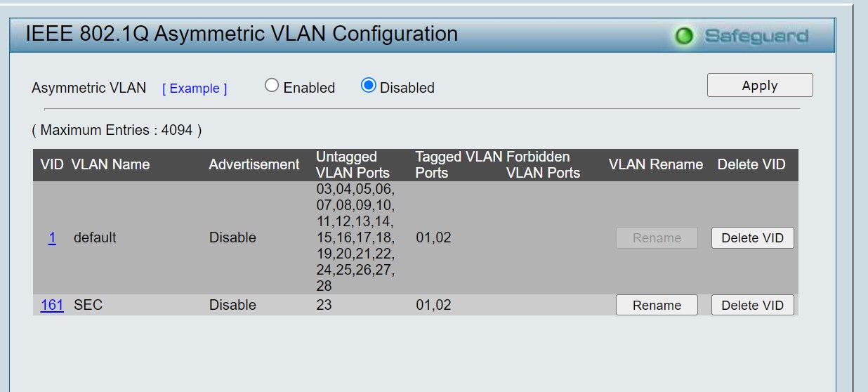Image resolution: width=868 pixels, height=392 pixels.
Task: Click the IEEE 802.1Q page title
Action: point(242,33)
